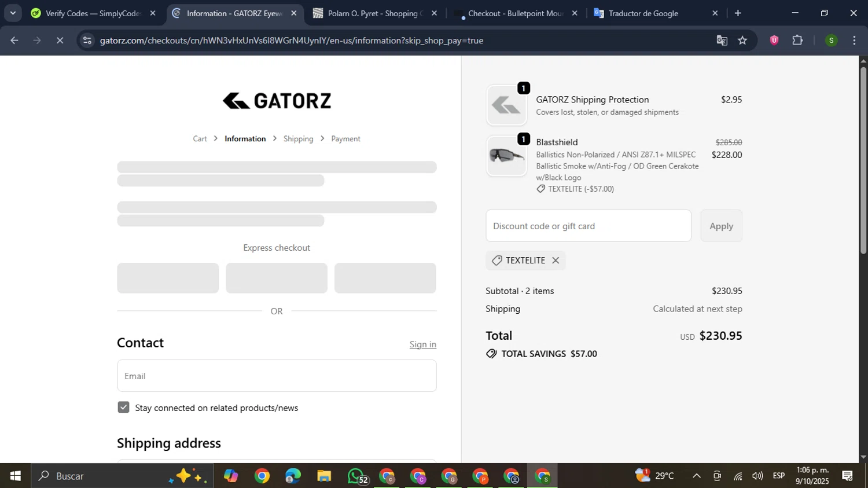Click the TOTAL SAVINGS $57.00 text
Image resolution: width=868 pixels, height=488 pixels.
549,354
